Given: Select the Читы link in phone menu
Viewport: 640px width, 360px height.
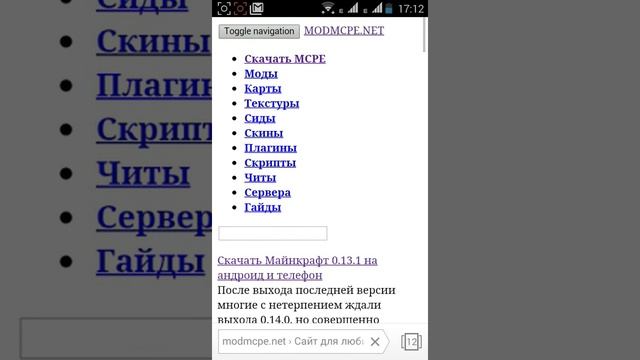Looking at the screenshot, I should click(260, 178).
